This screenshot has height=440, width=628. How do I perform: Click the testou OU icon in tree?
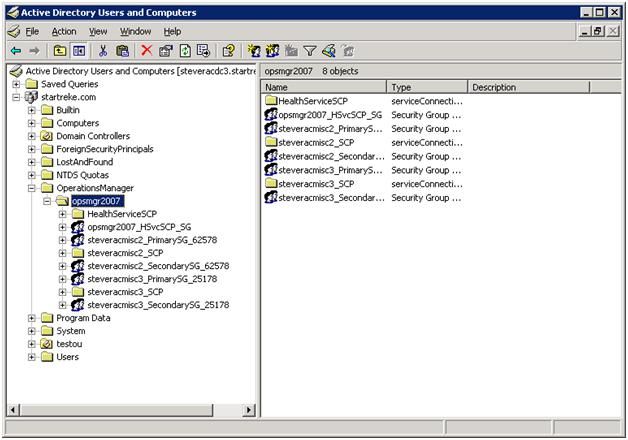pyautogui.click(x=47, y=344)
